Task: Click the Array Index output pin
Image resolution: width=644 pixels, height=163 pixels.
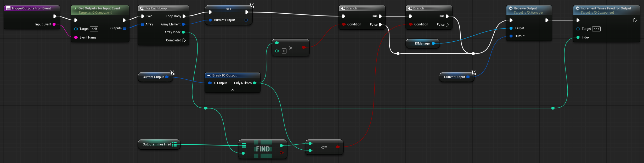Action: (x=184, y=32)
